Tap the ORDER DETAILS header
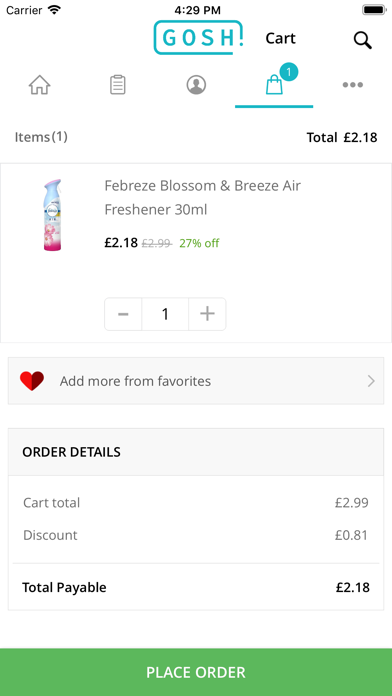 coord(196,452)
